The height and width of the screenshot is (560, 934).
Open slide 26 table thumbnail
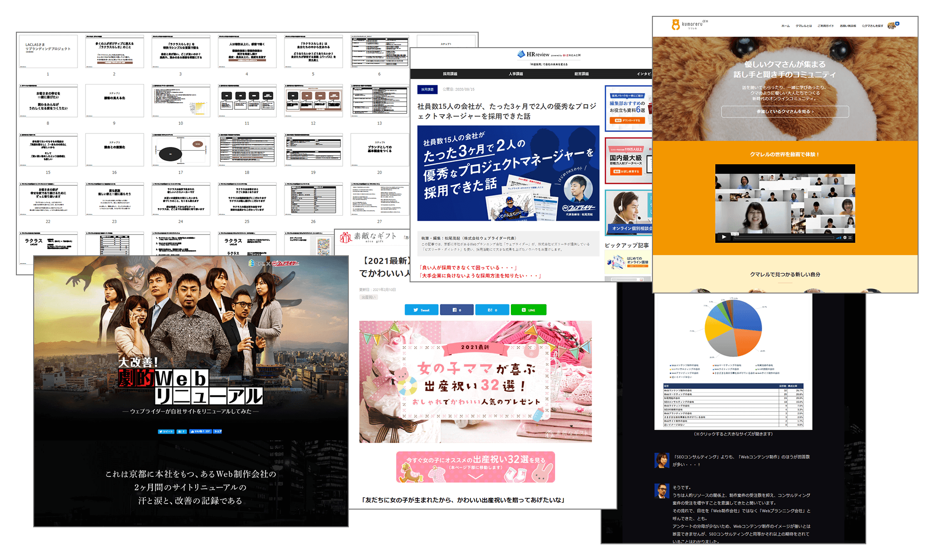(313, 199)
